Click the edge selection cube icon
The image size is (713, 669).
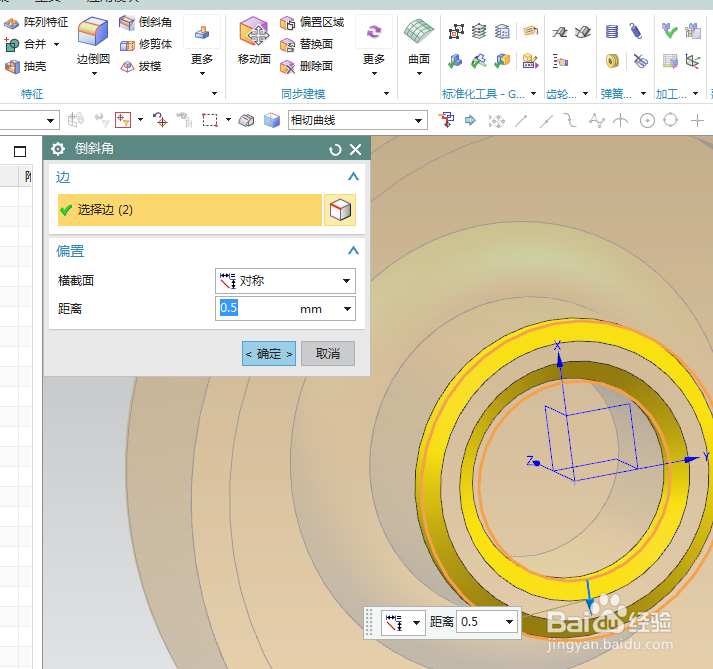coord(340,210)
